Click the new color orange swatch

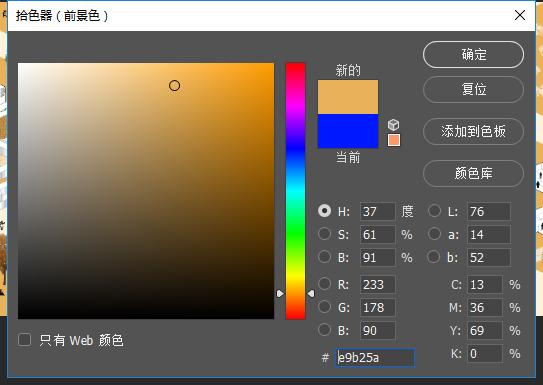348,97
